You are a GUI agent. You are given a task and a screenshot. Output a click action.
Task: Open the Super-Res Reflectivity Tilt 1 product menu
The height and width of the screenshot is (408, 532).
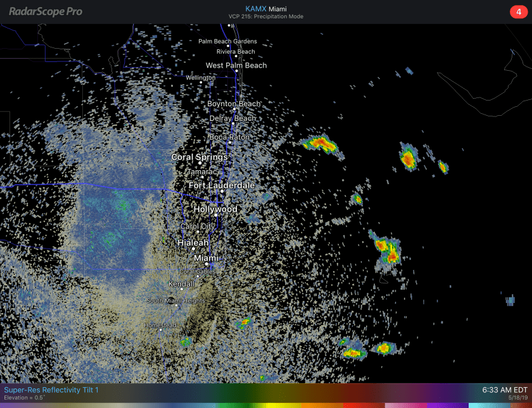click(x=51, y=390)
